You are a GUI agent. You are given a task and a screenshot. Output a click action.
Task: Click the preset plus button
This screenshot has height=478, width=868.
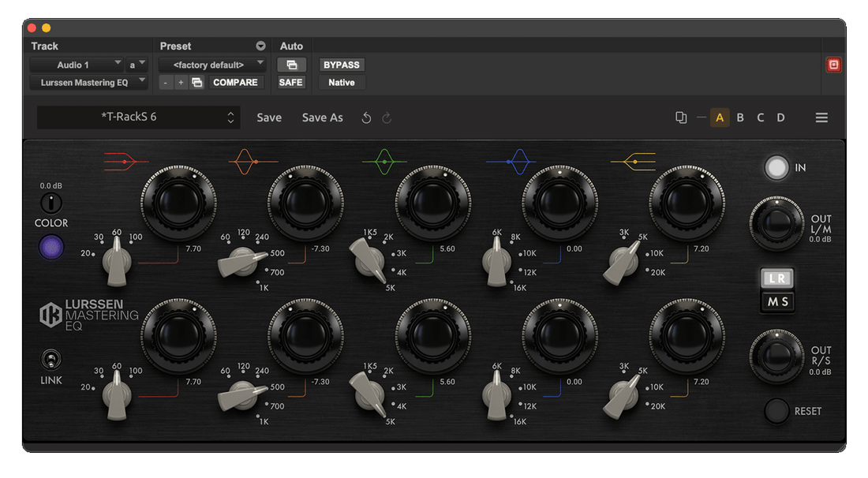point(181,83)
